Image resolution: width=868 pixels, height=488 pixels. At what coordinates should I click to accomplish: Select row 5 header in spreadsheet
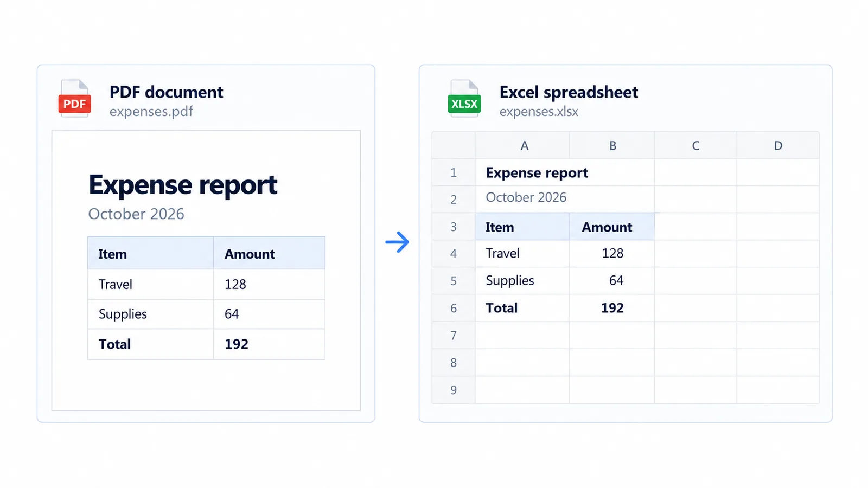coord(454,281)
